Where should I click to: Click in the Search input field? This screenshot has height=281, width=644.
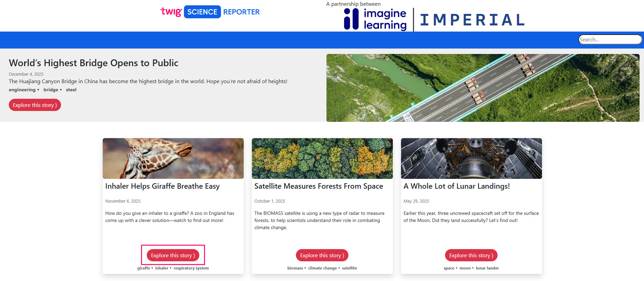[609, 40]
